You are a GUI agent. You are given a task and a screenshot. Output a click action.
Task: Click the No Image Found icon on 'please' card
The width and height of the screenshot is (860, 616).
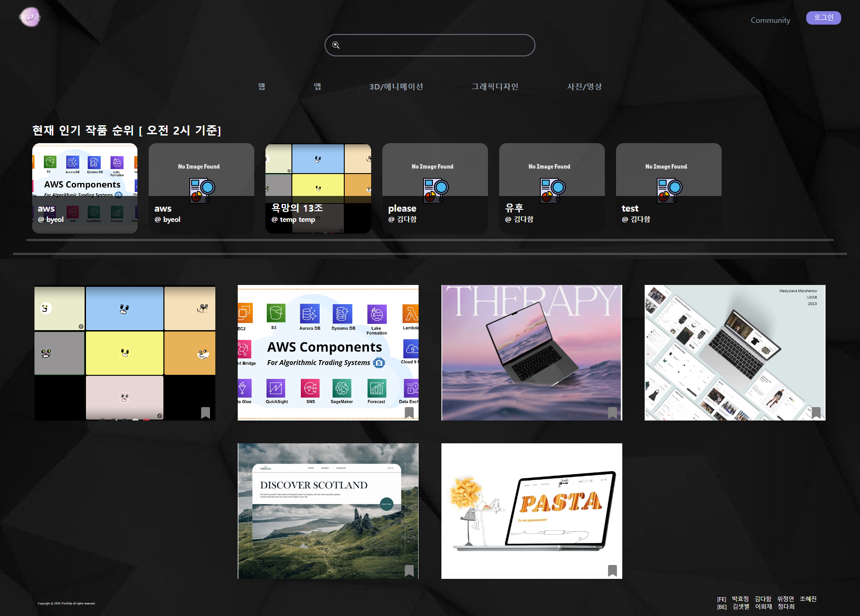pyautogui.click(x=436, y=190)
